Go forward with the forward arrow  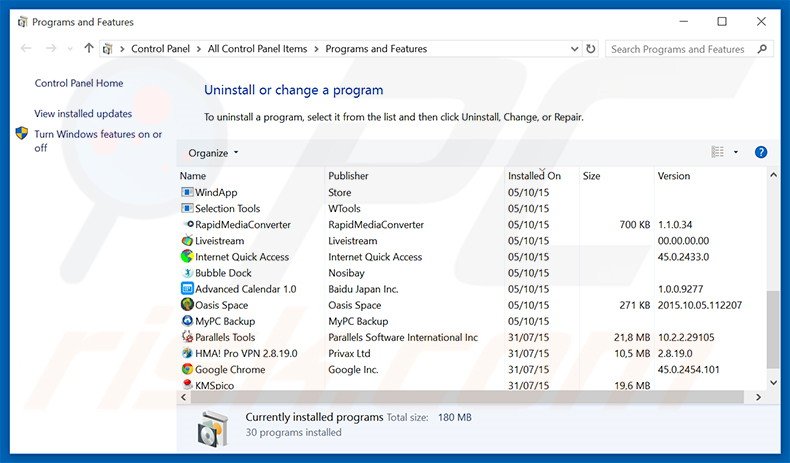(51, 48)
